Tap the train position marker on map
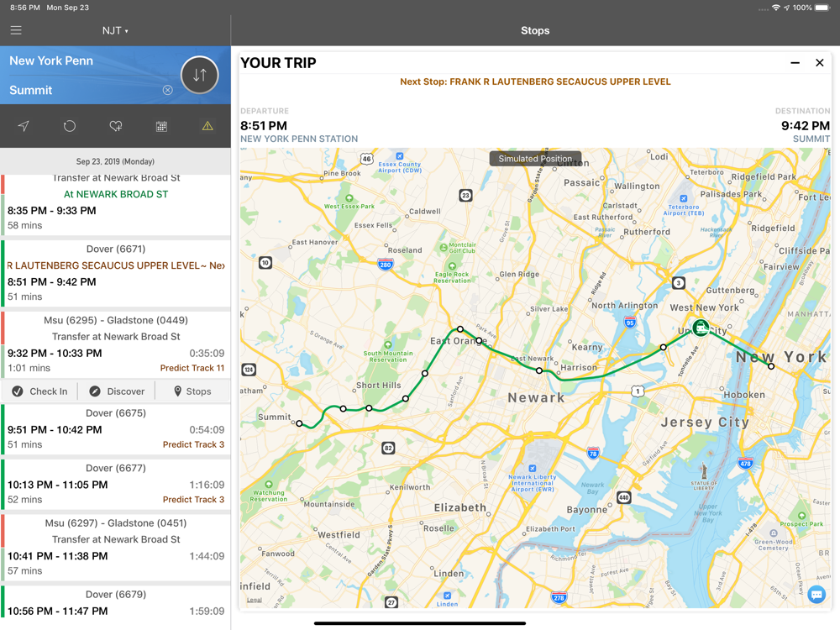The height and width of the screenshot is (630, 840). click(701, 328)
